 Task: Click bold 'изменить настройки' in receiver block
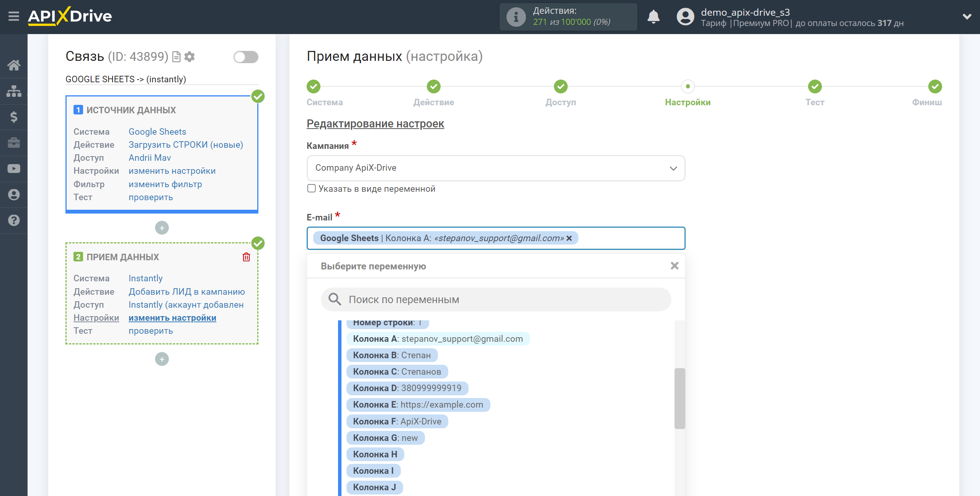tap(172, 318)
